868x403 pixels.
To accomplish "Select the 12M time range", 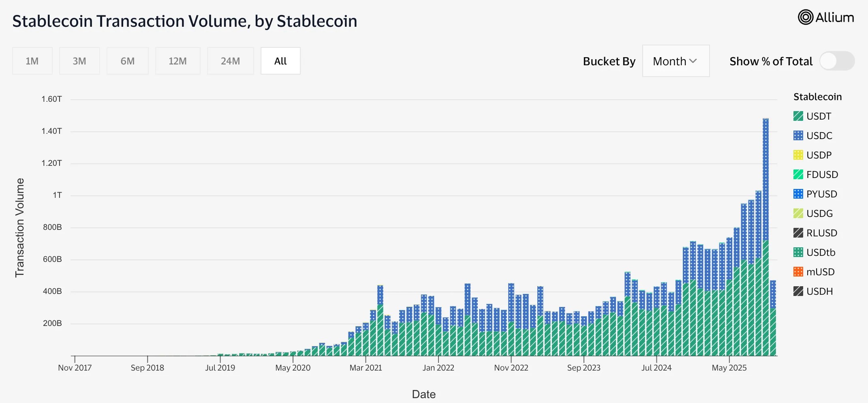I will tap(177, 61).
